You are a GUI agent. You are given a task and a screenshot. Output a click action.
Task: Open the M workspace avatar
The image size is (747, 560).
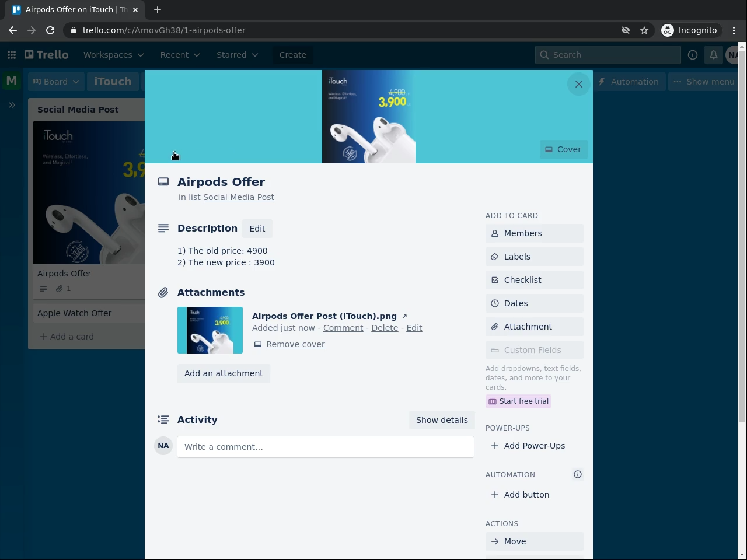tap(12, 81)
